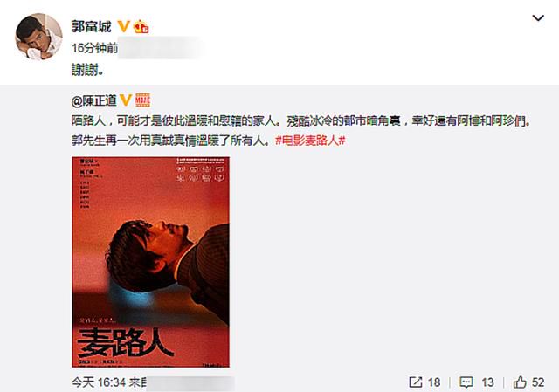Open the 今天 16:34 original post timestamp
559x392 pixels.
[99, 382]
